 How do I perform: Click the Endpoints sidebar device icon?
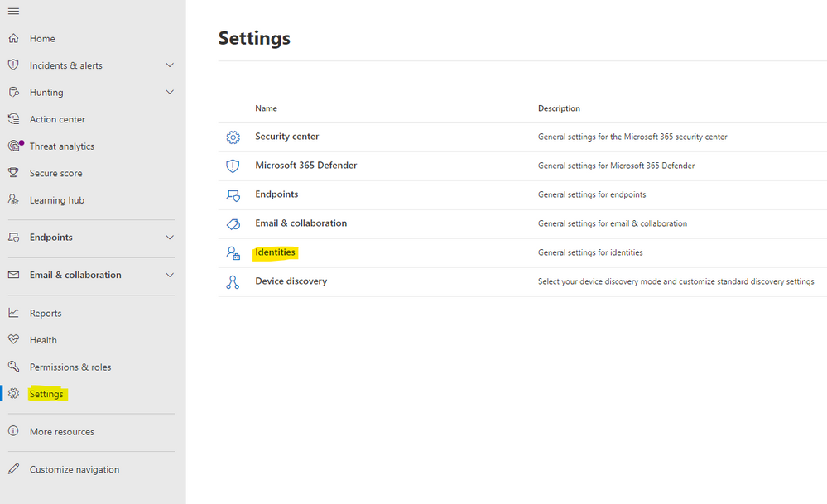[x=14, y=238]
